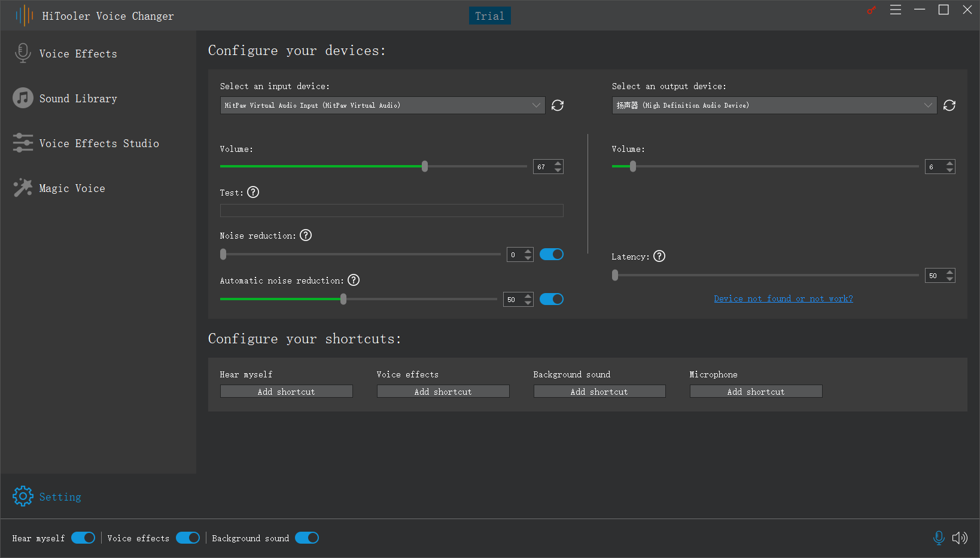Open Latency help question mark
Image resolution: width=980 pixels, height=558 pixels.
click(659, 256)
